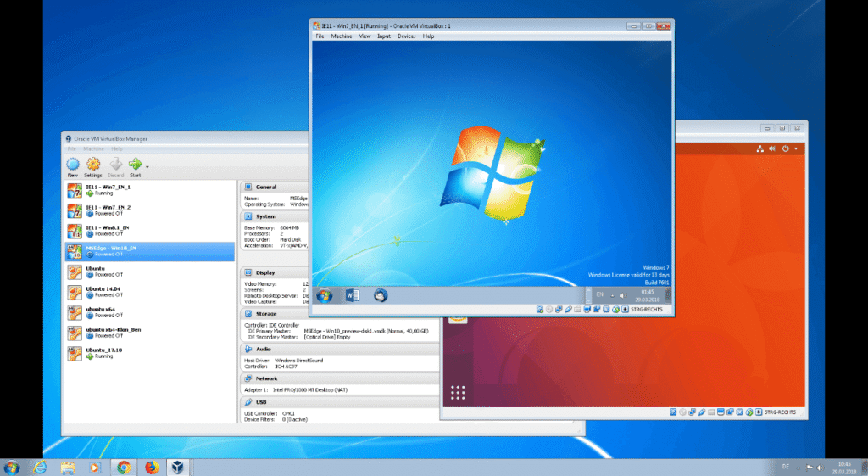This screenshot has height=476, width=868.
Task: Open Word from the guest Windows 7 taskbar
Action: (353, 295)
